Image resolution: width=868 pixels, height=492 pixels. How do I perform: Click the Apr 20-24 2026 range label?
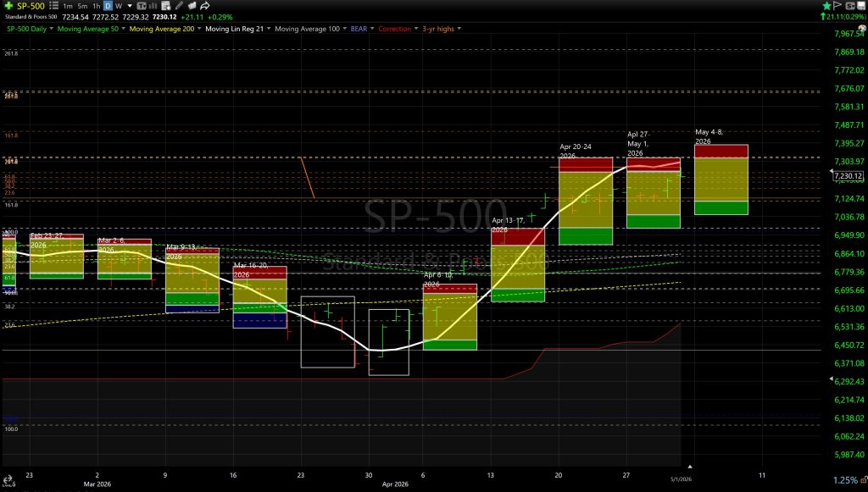[x=576, y=151]
